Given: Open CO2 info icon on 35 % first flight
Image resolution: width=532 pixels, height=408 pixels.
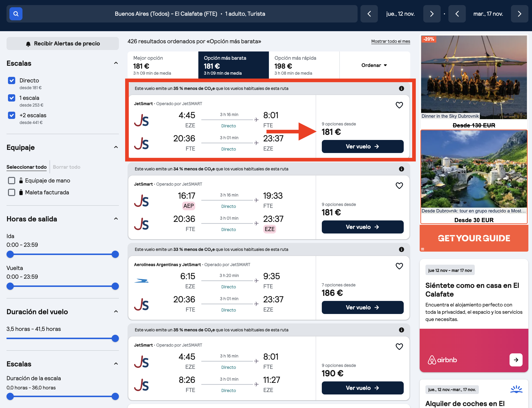Looking at the screenshot, I should [402, 88].
